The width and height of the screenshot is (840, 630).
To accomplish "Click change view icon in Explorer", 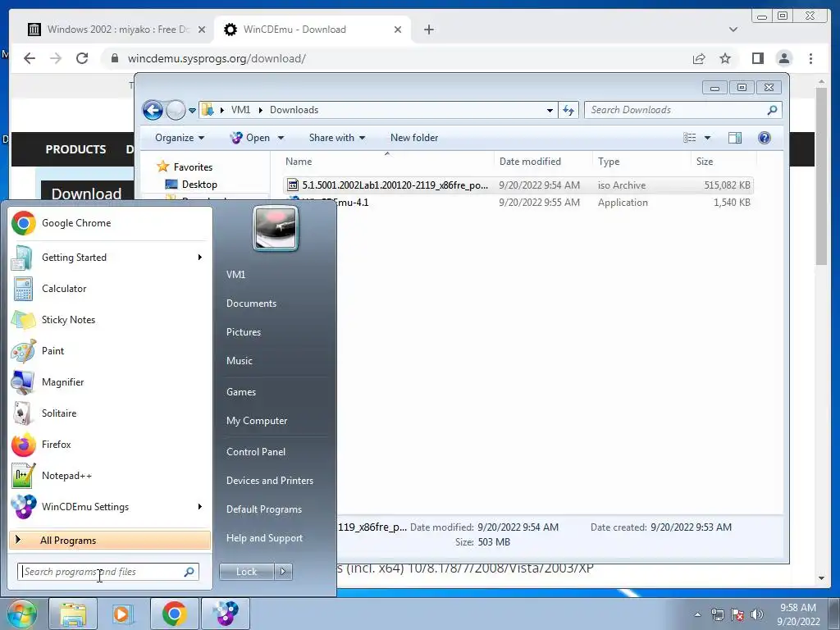I will click(689, 138).
